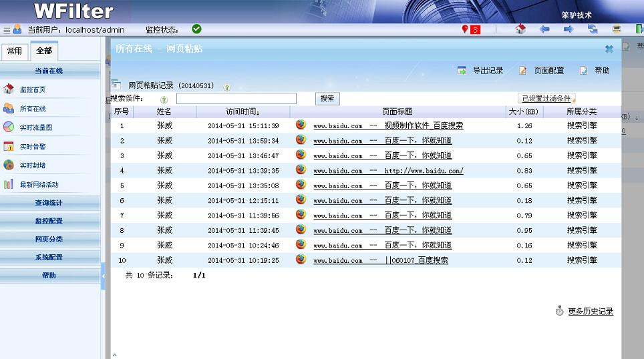
Task: Click the 搜索 button
Action: (327, 99)
